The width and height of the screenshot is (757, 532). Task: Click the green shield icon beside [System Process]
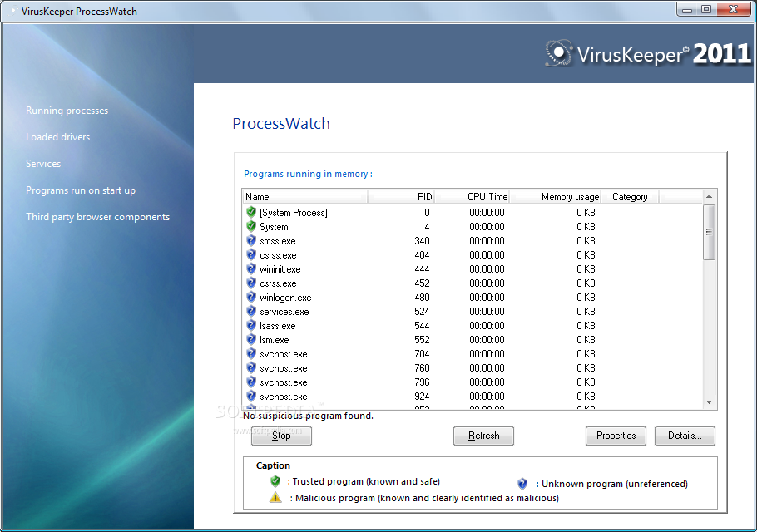pyautogui.click(x=251, y=212)
